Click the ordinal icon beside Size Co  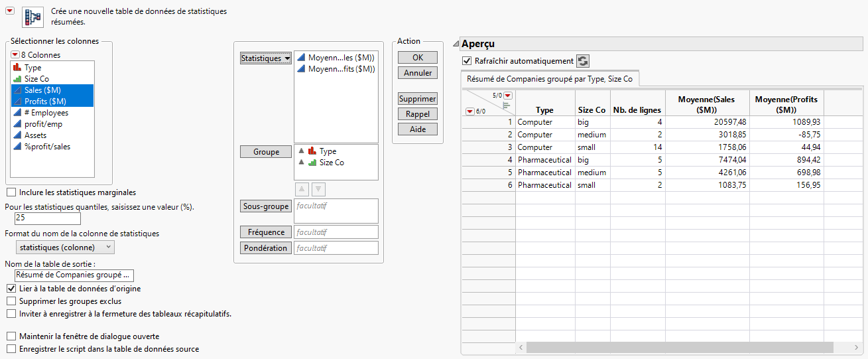(x=17, y=79)
